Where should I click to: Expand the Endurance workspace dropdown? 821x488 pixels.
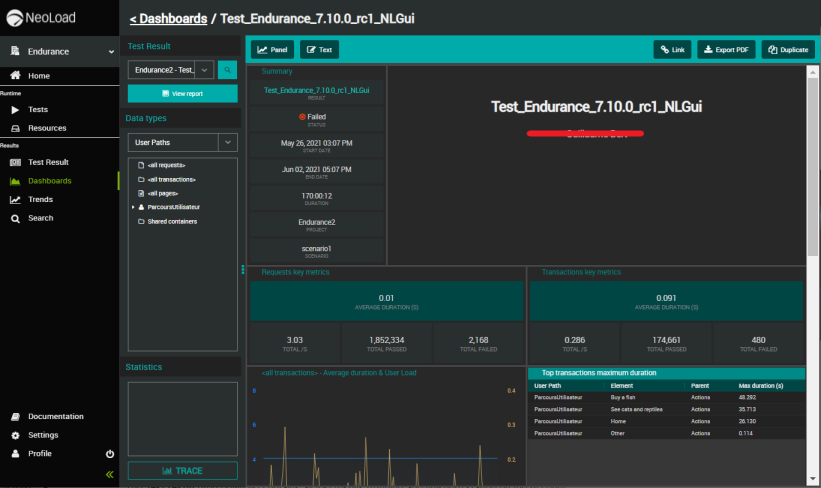(x=110, y=51)
